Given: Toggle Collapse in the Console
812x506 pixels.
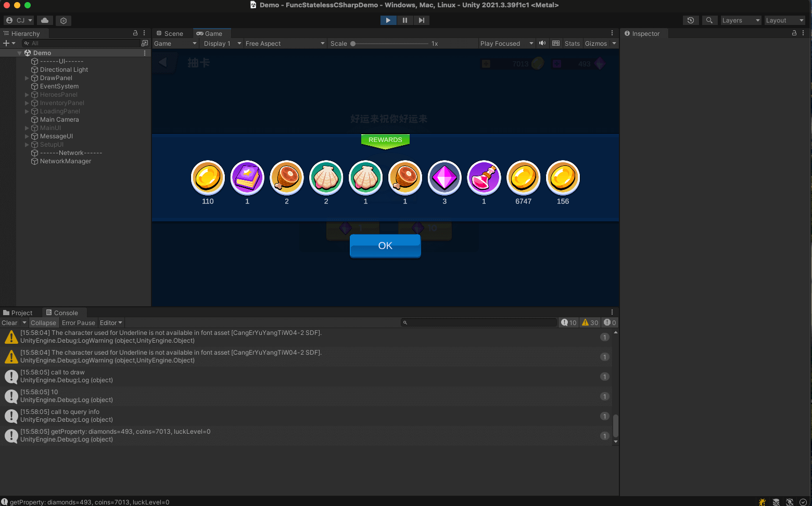Looking at the screenshot, I should (x=43, y=323).
